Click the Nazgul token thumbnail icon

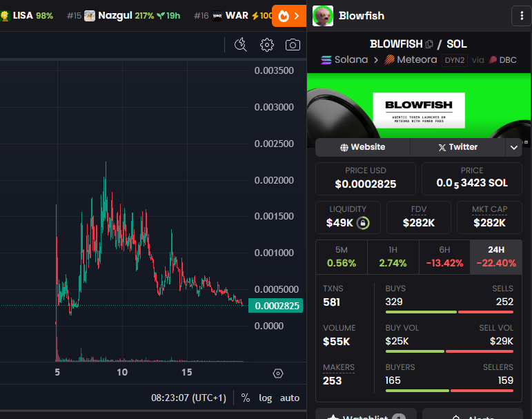(90, 16)
